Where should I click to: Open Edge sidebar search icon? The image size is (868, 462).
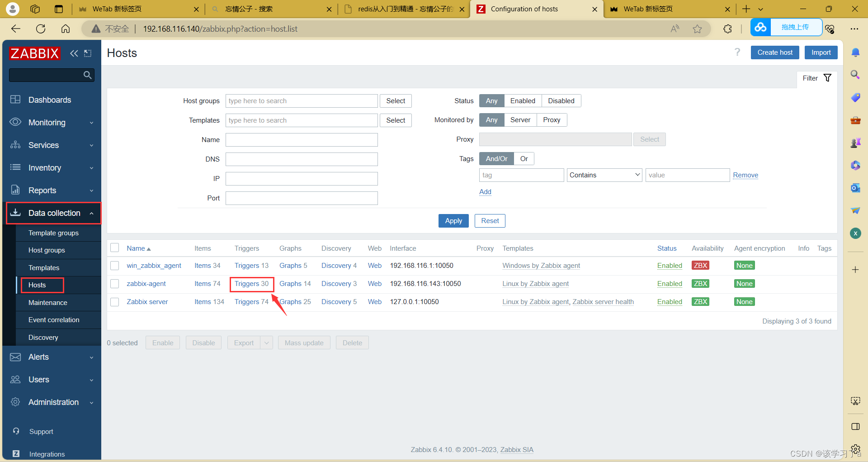pyautogui.click(x=855, y=74)
